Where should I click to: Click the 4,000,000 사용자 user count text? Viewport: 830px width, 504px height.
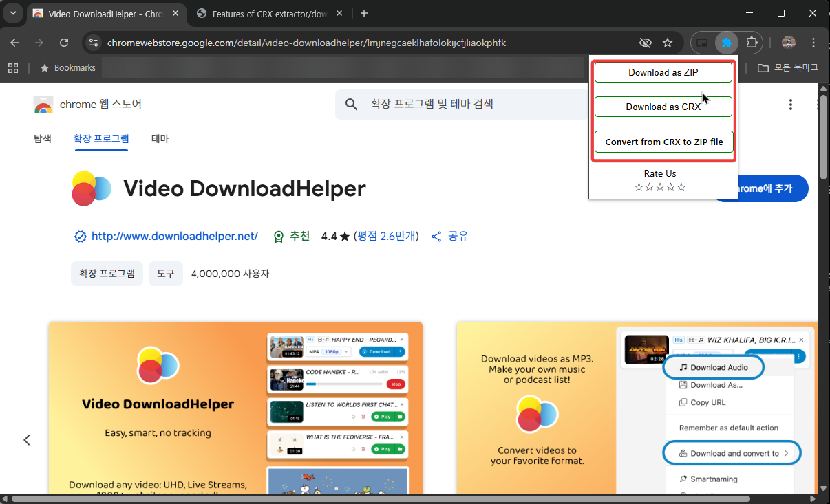(x=230, y=273)
